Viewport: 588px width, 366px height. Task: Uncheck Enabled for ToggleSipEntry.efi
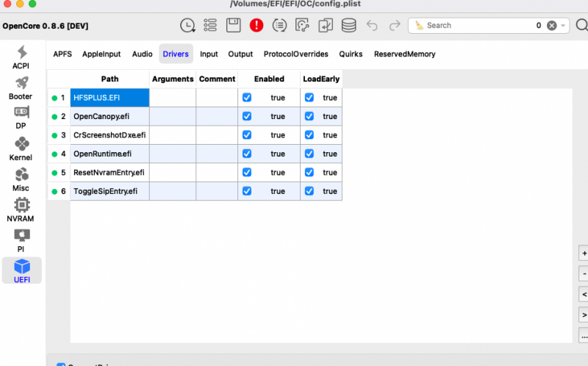pos(247,191)
